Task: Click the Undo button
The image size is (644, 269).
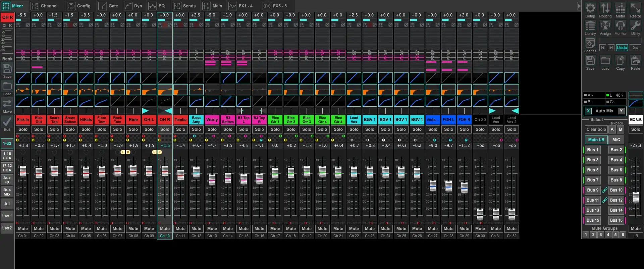Action: click(622, 48)
